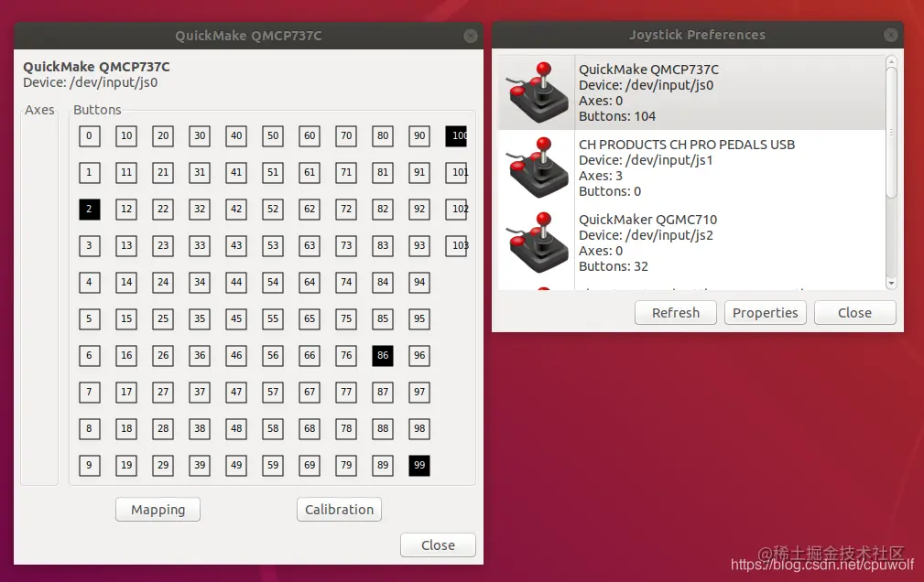Click button indicator 89
The image size is (924, 582).
pyautogui.click(x=383, y=466)
